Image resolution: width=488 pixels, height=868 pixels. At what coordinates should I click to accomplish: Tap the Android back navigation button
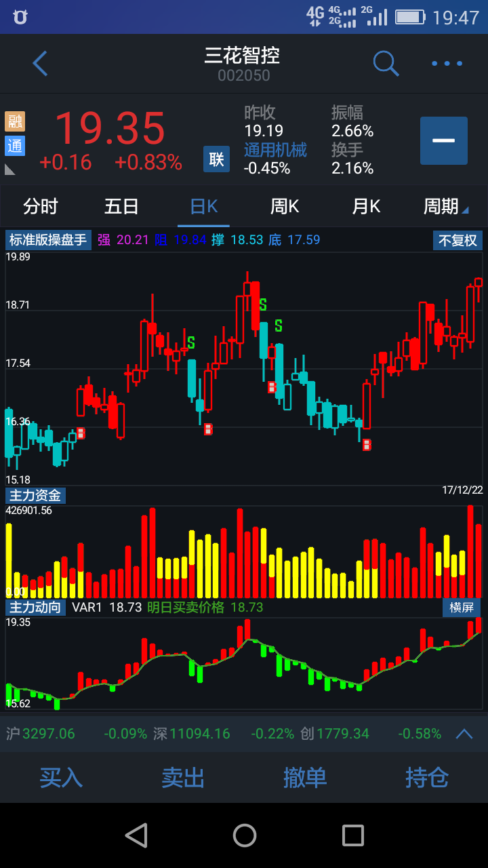tap(136, 835)
